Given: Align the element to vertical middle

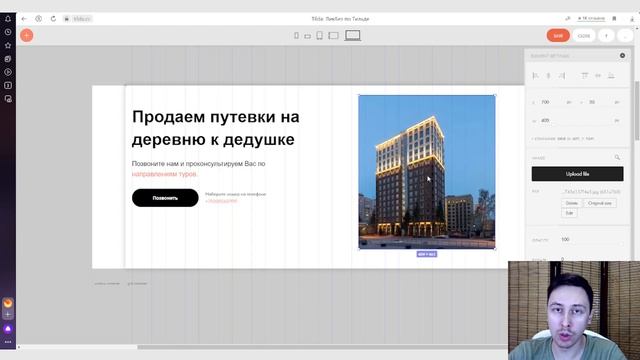Looking at the screenshot, I should [598, 76].
